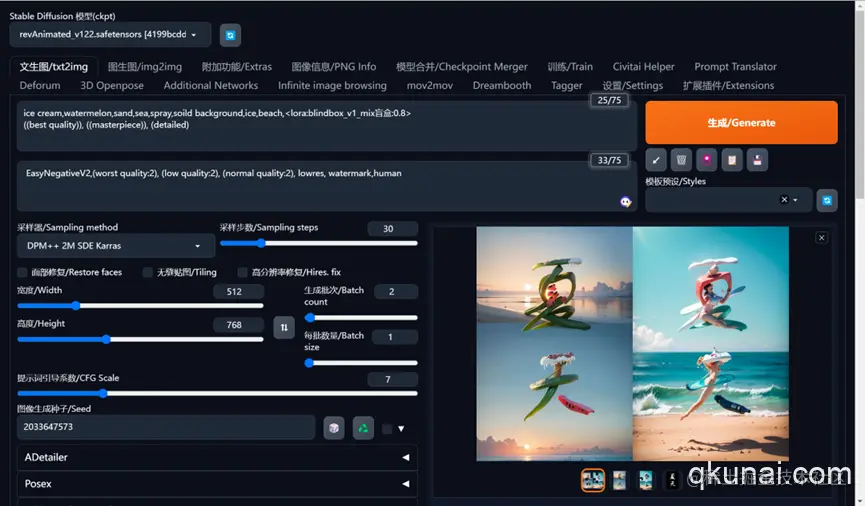Image resolution: width=865 pixels, height=506 pixels.
Task: Refresh the Styles list
Action: [827, 200]
